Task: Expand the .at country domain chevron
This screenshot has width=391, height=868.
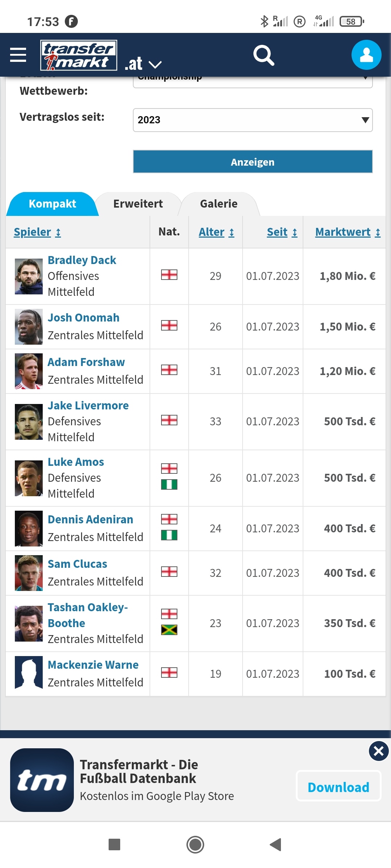Action: 155,65
